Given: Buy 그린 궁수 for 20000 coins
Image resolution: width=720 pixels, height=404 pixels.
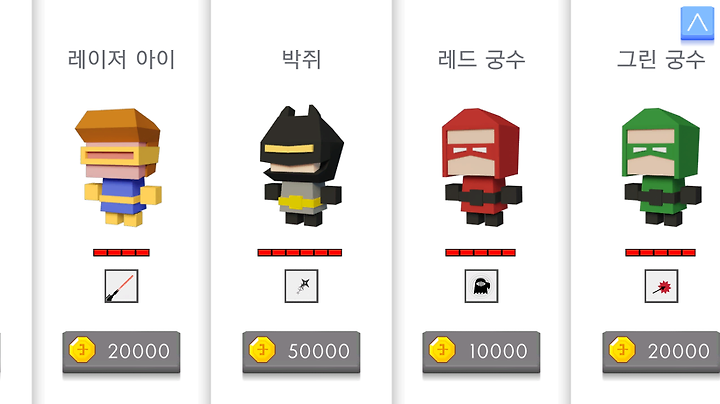Looking at the screenshot, I should point(661,352).
